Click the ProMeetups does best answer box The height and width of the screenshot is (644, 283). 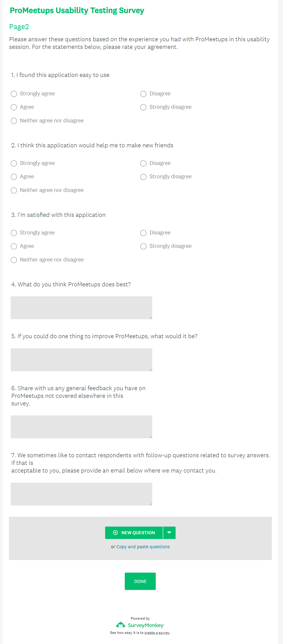81,308
